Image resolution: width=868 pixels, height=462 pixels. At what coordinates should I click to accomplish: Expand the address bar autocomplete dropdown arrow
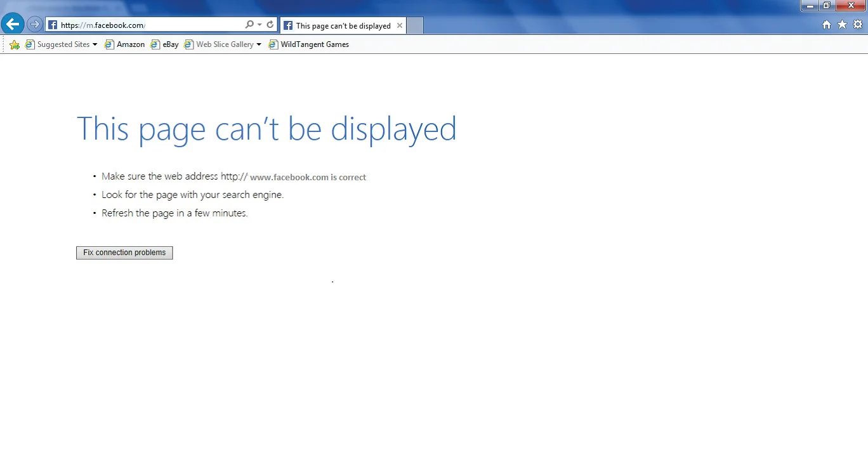(260, 25)
